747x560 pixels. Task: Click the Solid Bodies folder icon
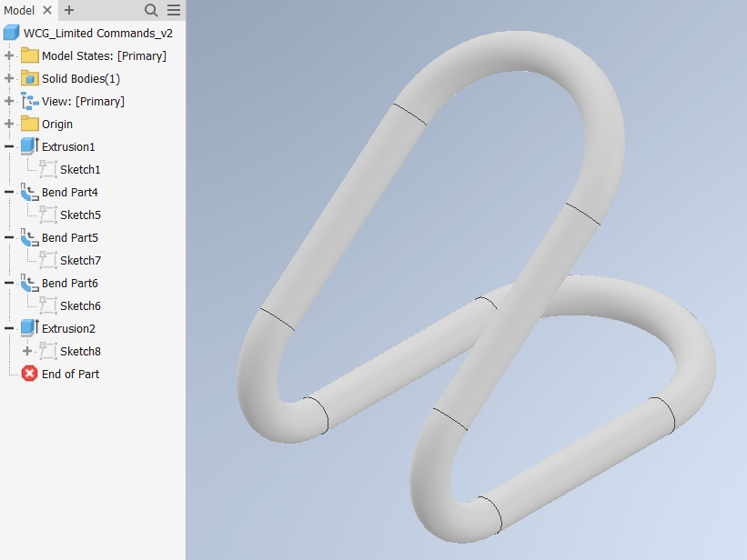pos(29,78)
